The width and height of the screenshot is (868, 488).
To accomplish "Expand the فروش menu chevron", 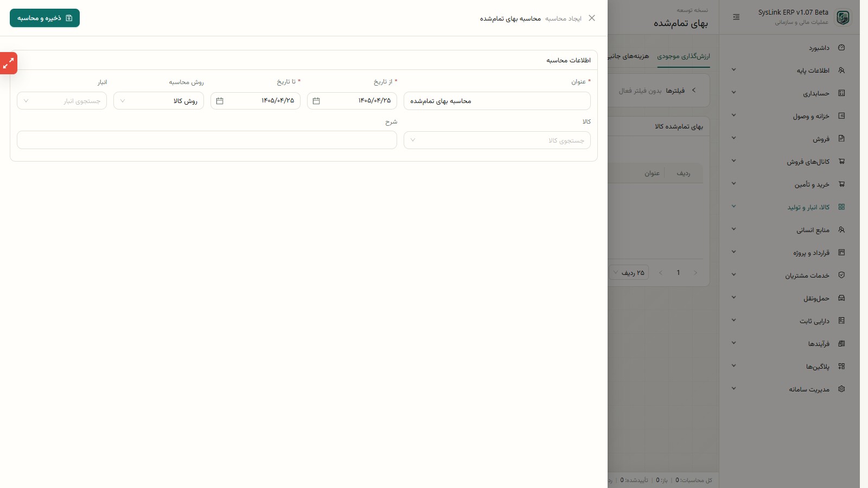I will pos(733,138).
